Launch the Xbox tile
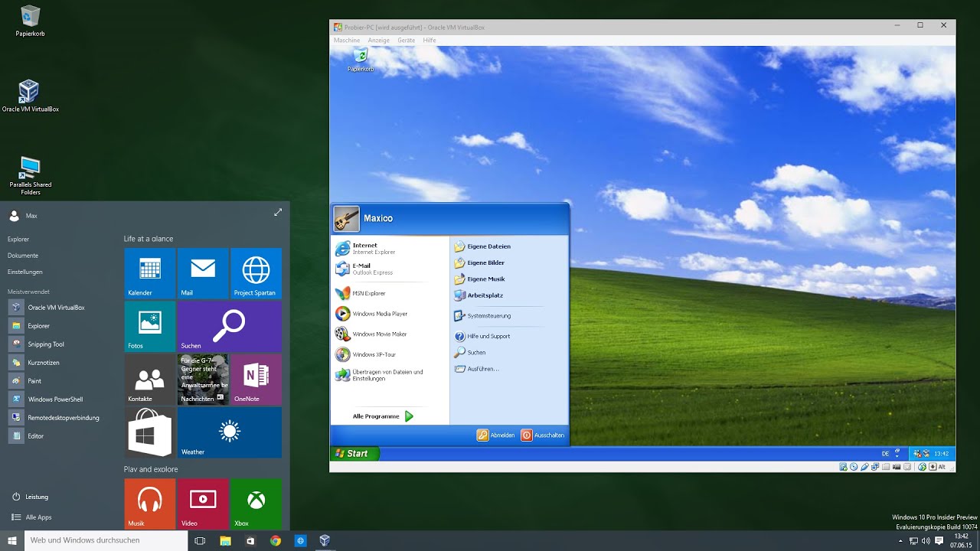 point(256,504)
